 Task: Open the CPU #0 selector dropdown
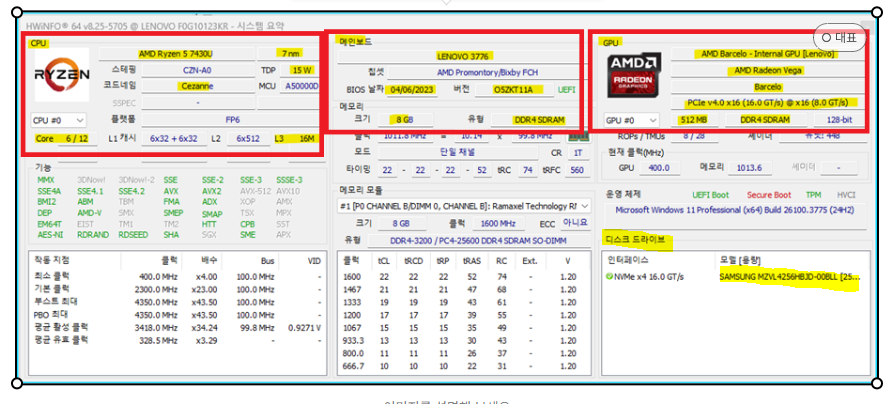pyautogui.click(x=58, y=120)
